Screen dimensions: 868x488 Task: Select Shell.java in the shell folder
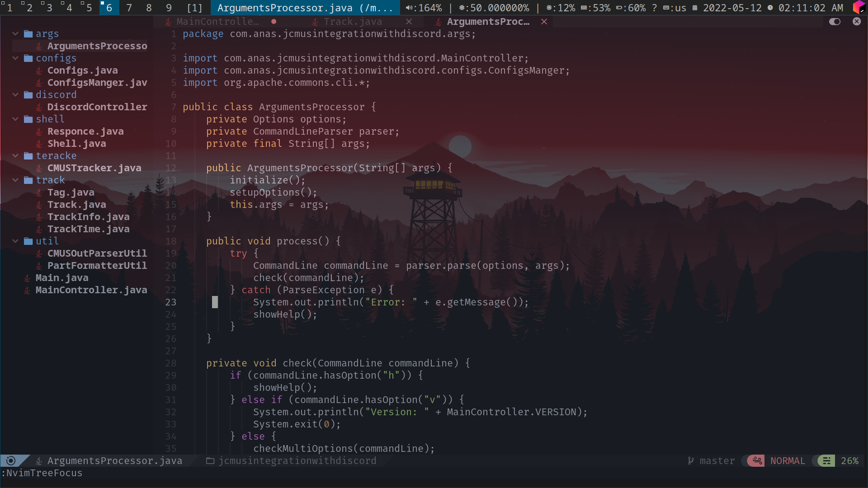pos(76,143)
